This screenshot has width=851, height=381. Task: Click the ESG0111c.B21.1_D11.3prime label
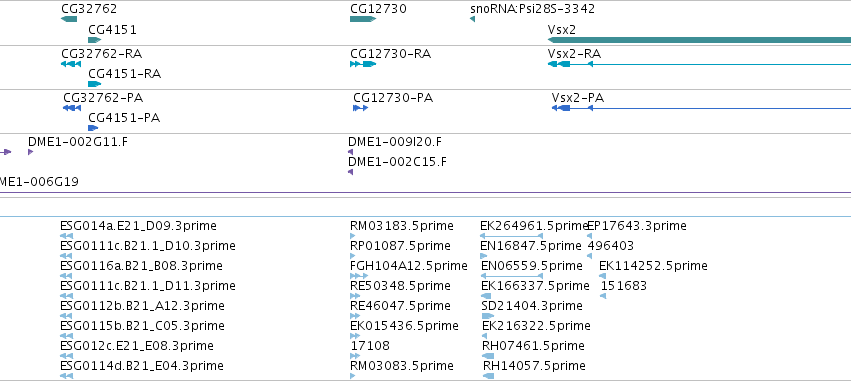(148, 286)
